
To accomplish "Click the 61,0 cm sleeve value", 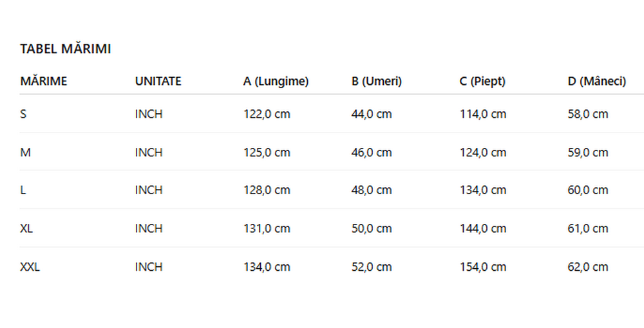I will click(588, 228).
